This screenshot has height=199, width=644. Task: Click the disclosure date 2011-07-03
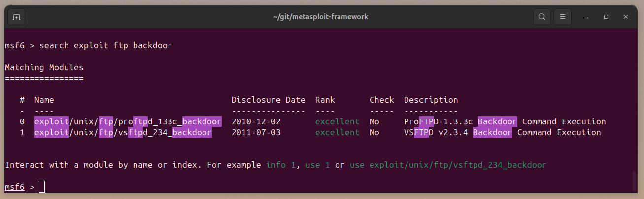tap(256, 132)
